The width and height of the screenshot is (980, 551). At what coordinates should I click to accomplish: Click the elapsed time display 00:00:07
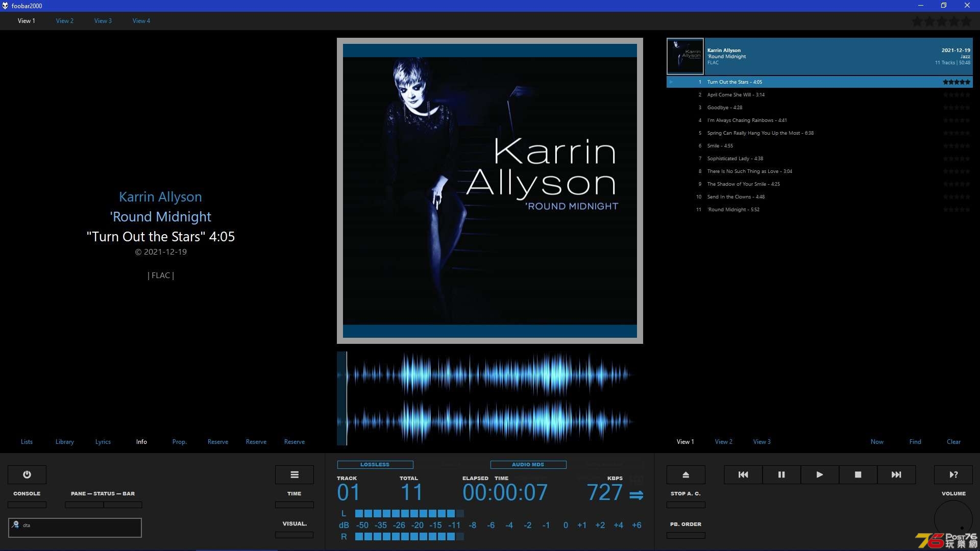(505, 492)
